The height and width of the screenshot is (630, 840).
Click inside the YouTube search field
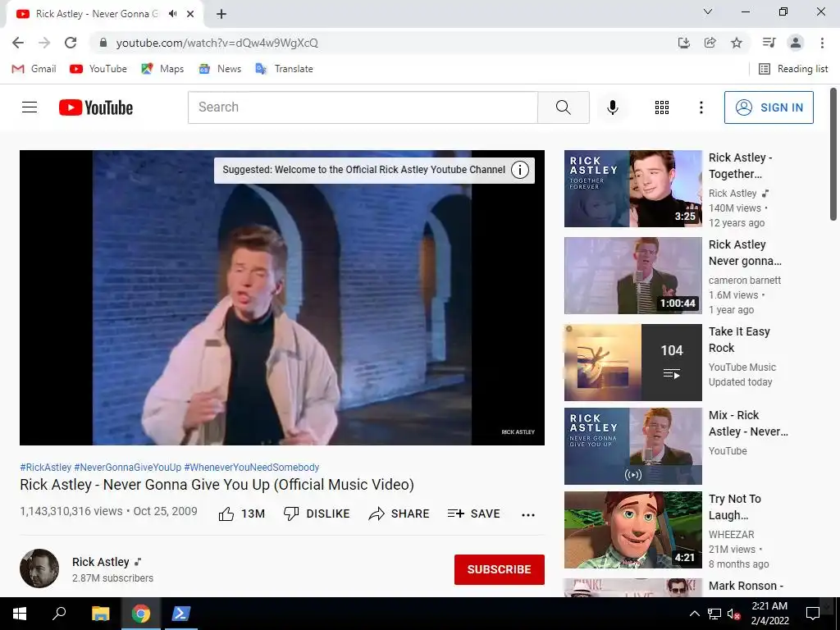point(363,107)
